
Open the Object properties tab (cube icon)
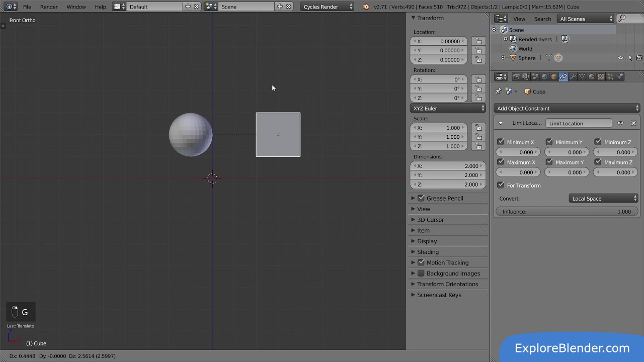click(x=554, y=77)
